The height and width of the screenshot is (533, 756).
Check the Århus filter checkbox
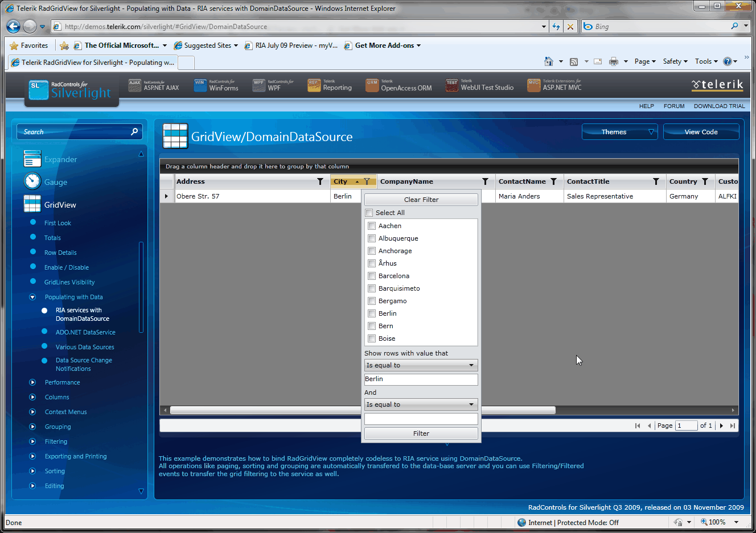[x=372, y=263]
